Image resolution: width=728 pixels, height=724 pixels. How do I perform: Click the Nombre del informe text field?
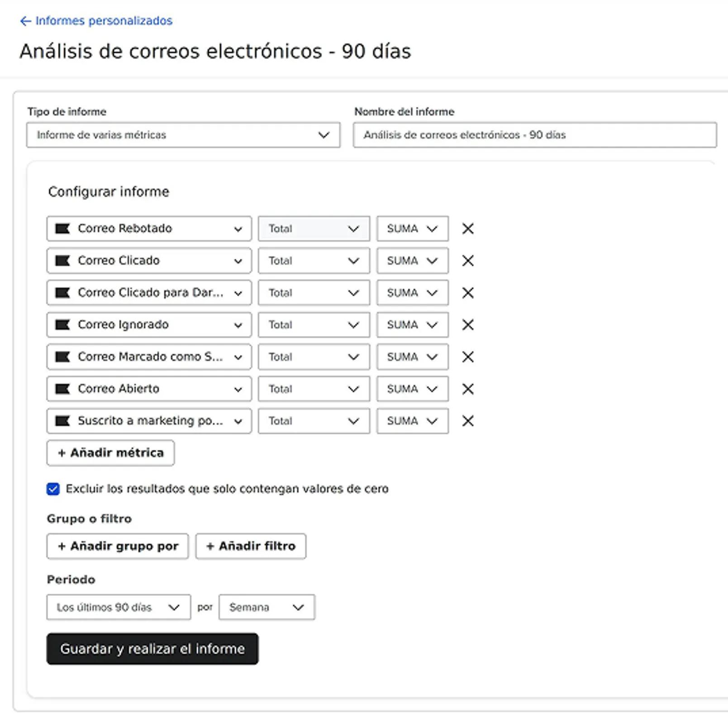(x=535, y=135)
